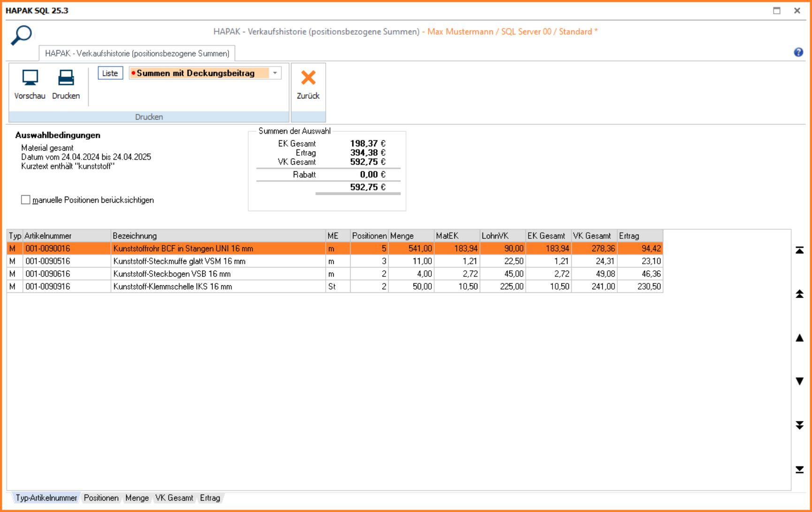Move one row up with arrow
This screenshot has width=812, height=512.
[799, 338]
